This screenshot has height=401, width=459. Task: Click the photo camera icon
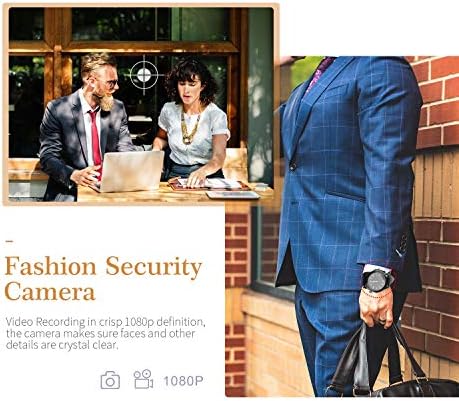(x=110, y=380)
